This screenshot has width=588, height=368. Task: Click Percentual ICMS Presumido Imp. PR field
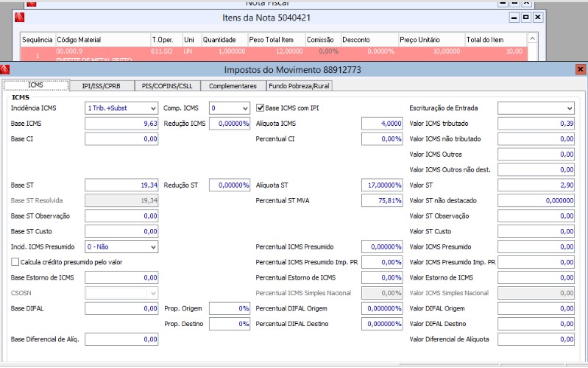click(x=382, y=262)
